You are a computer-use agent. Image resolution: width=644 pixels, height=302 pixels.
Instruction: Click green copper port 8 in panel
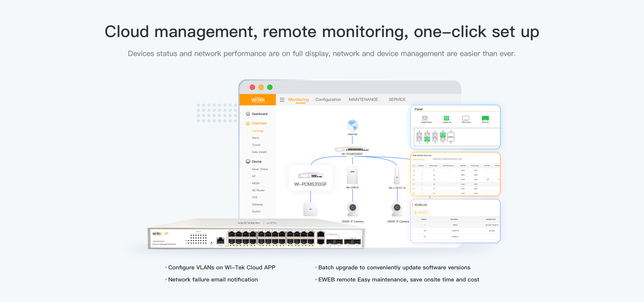tap(443, 135)
